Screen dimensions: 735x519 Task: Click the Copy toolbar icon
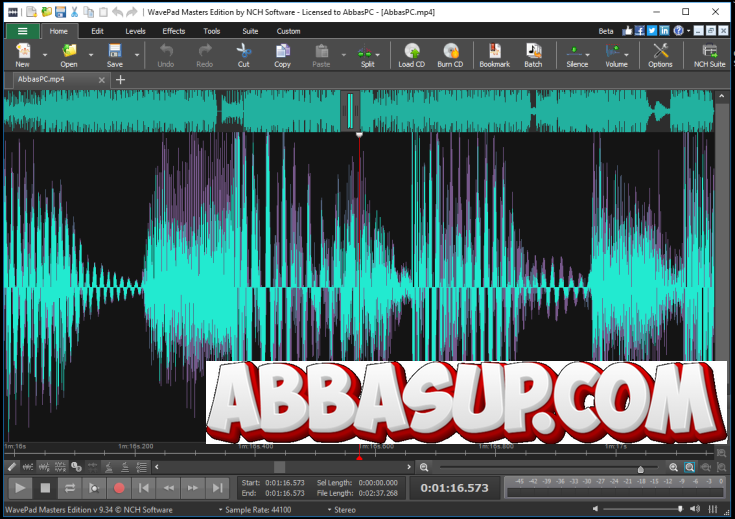click(283, 51)
